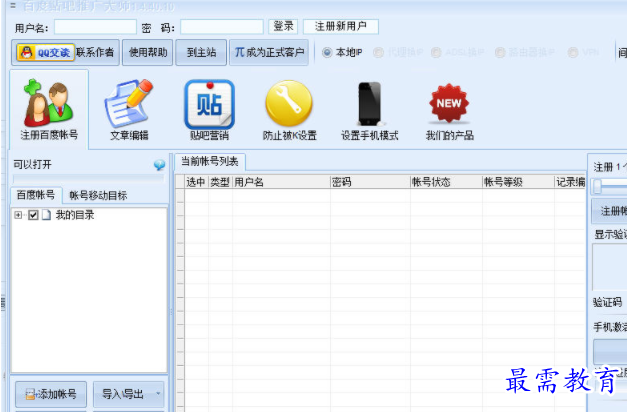This screenshot has width=627, height=412.
Task: Sort by the 用户名 column header
Action: [281, 182]
